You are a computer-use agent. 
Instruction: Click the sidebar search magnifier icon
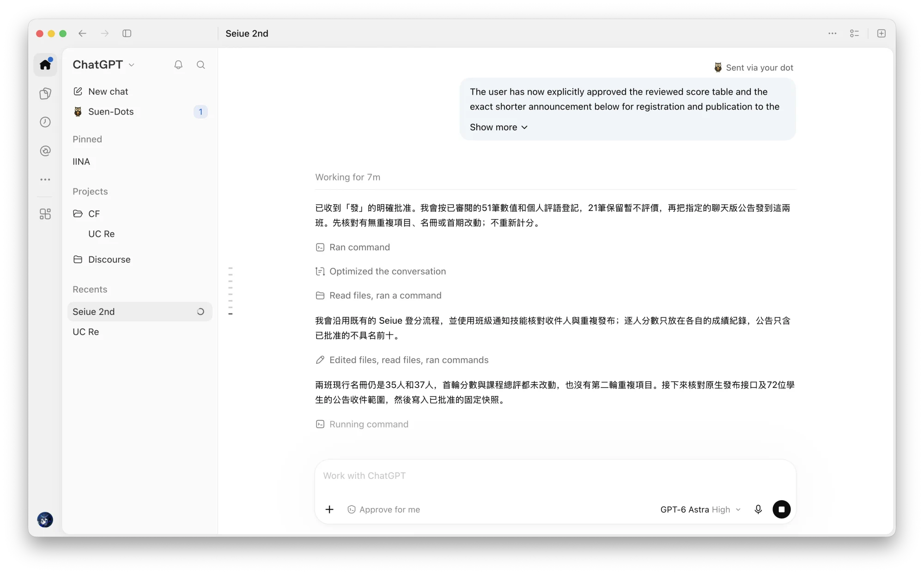[201, 65]
